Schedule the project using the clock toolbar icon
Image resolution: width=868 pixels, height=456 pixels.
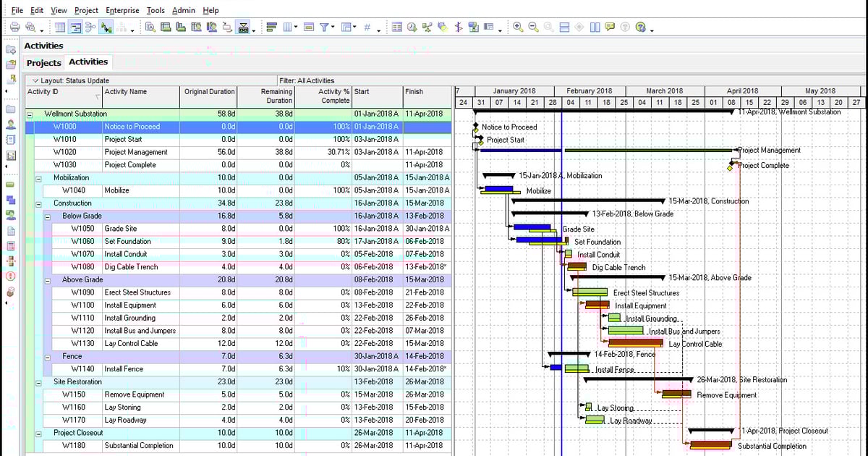click(x=411, y=28)
